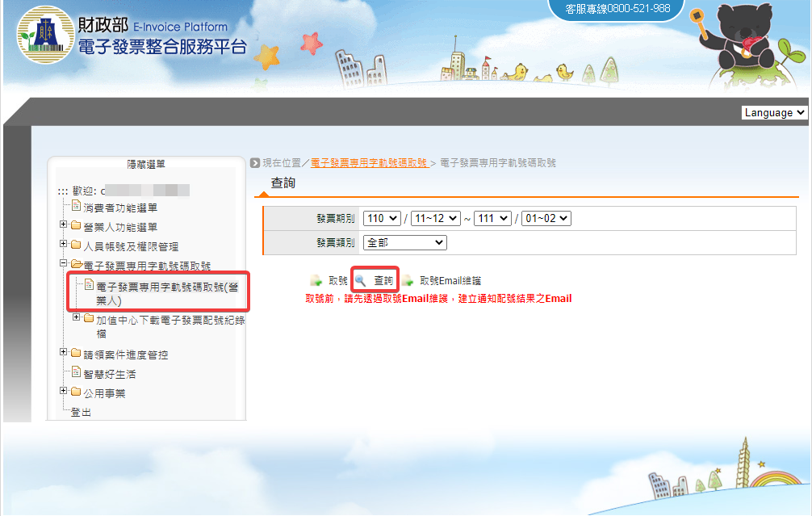Image resolution: width=812 pixels, height=516 pixels.
Task: Click the document icon beside 取號
Action: coord(316,281)
